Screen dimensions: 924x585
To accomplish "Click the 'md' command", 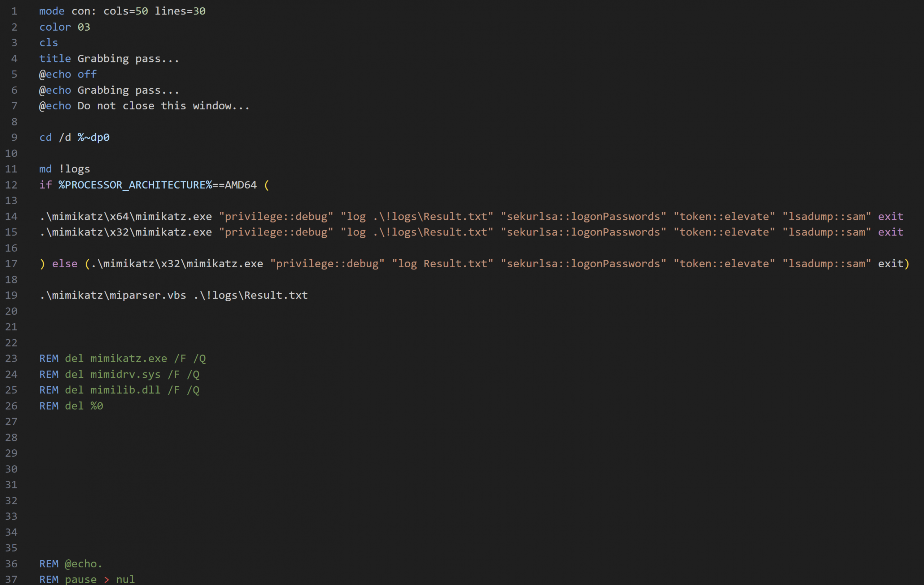I will tap(45, 169).
